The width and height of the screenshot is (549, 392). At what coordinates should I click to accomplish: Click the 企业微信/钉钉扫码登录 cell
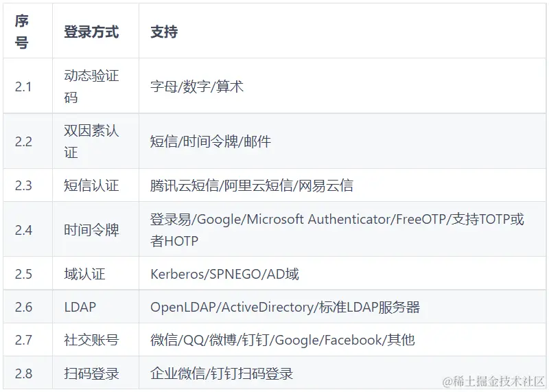(342, 373)
